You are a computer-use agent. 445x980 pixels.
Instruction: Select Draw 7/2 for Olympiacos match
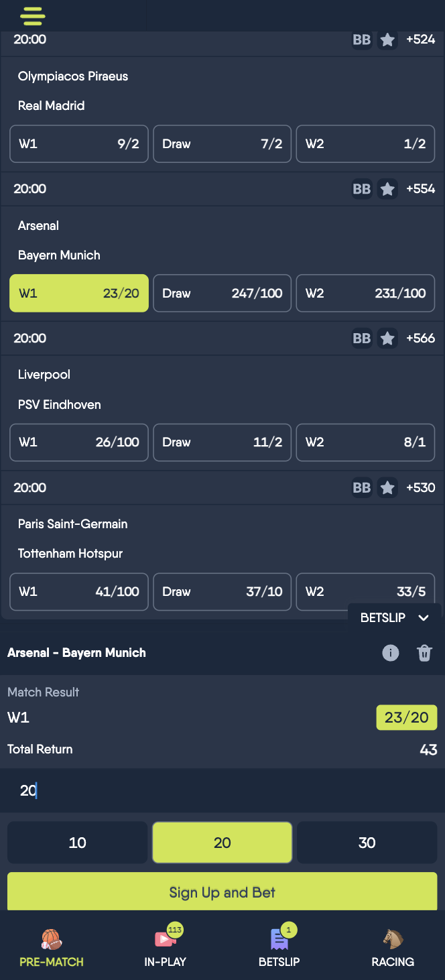[x=222, y=143]
